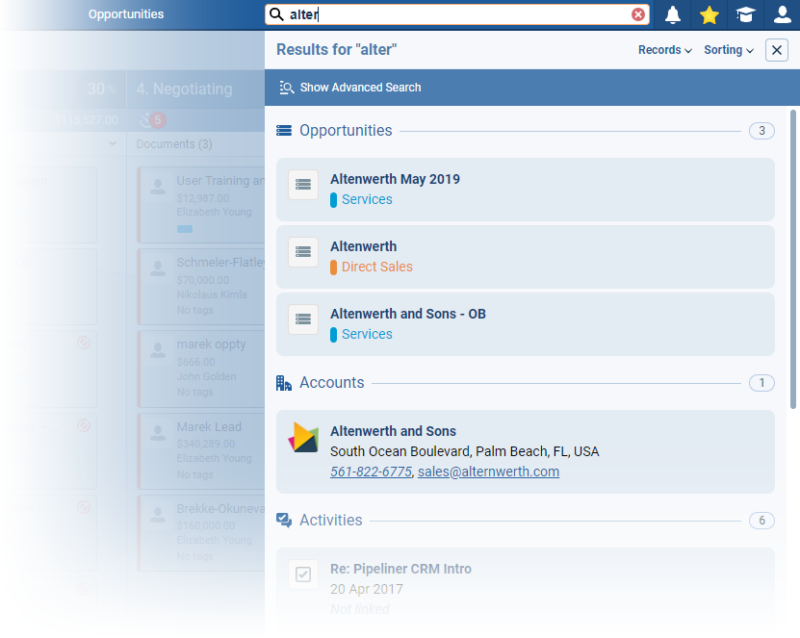Click the Altenwerth May 2019 opportunity icon
Image resolution: width=800 pixels, height=638 pixels.
(x=303, y=185)
